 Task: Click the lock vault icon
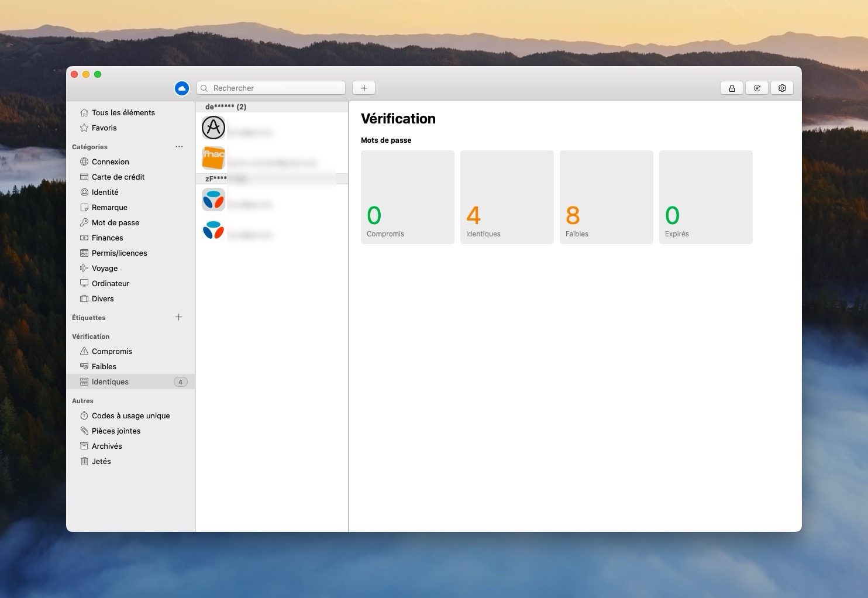(731, 88)
